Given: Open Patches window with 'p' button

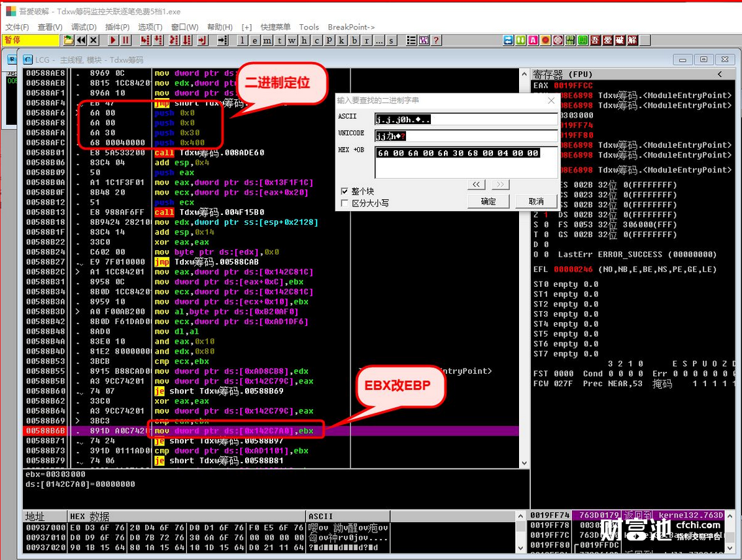Looking at the screenshot, I should click(329, 41).
